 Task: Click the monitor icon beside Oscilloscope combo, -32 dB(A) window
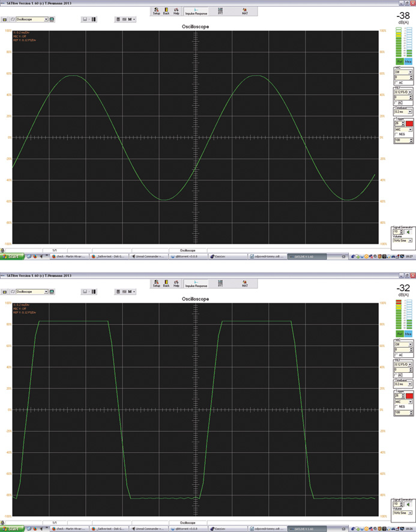pos(52,292)
